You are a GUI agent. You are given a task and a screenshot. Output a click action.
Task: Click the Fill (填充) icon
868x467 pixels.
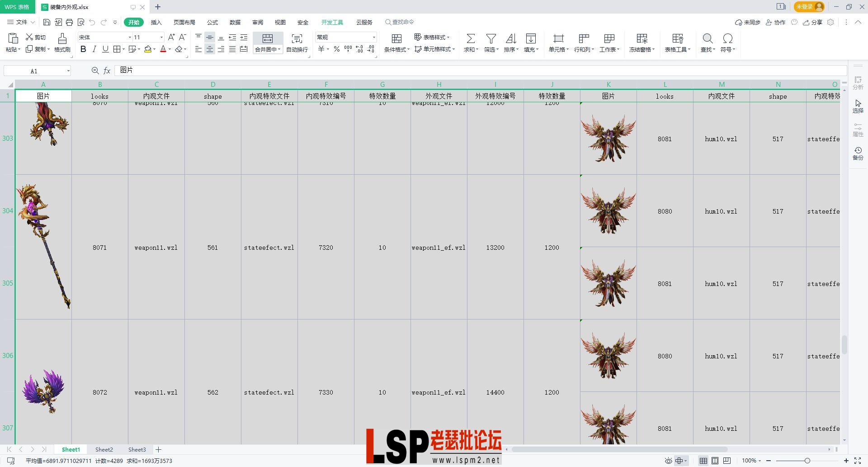(x=531, y=38)
